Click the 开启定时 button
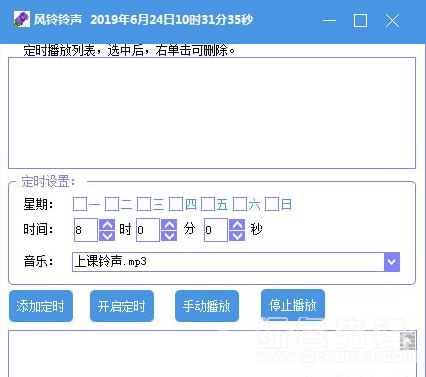Screen dimensions: 426x377 [122, 306]
